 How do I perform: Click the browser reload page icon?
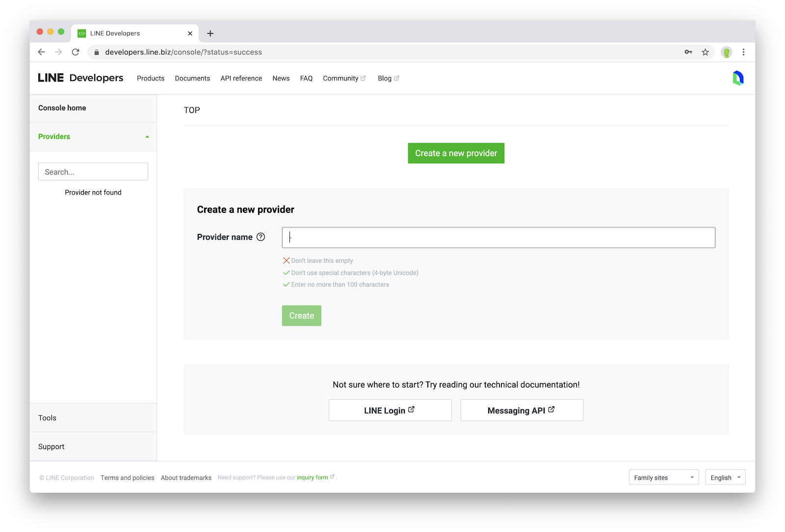76,52
